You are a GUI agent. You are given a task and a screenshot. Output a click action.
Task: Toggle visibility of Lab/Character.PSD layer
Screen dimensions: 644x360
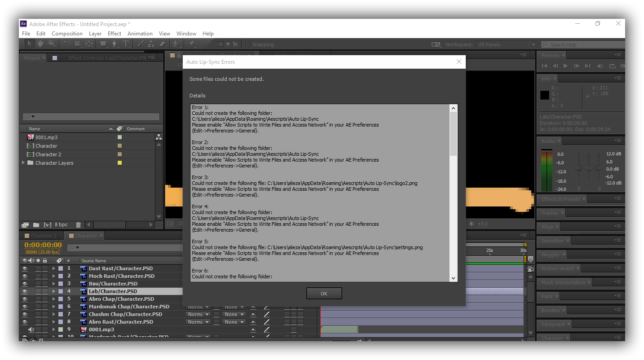coord(25,291)
